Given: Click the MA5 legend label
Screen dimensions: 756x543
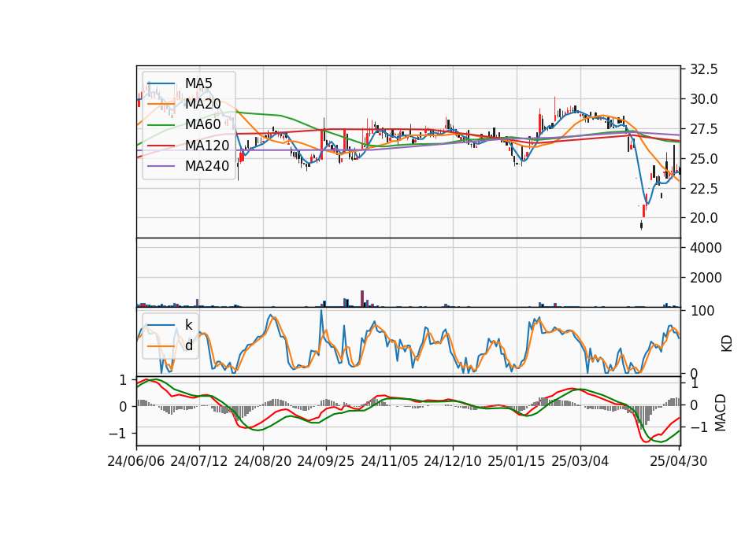Looking at the screenshot, I should [x=198, y=83].
